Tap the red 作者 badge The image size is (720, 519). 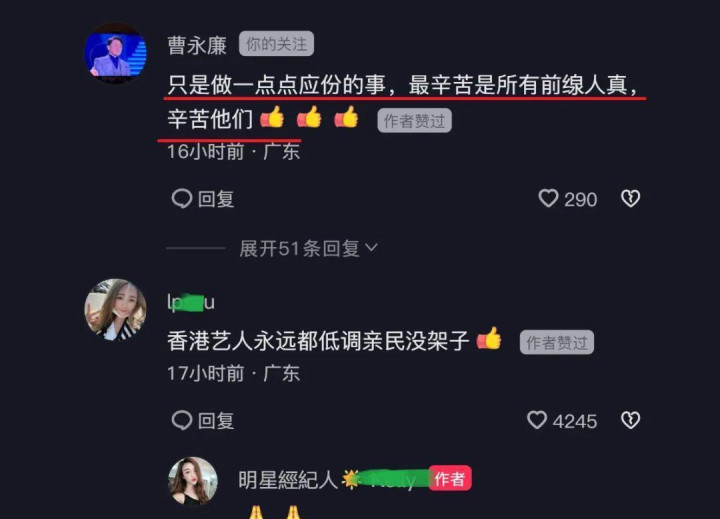tap(450, 479)
